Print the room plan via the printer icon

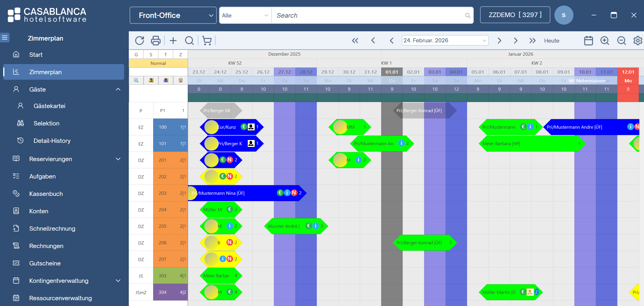156,41
